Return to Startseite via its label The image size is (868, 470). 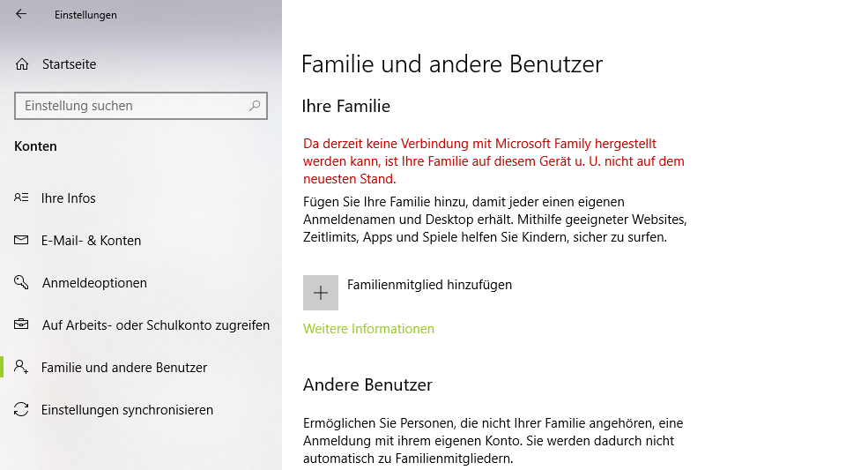(69, 64)
